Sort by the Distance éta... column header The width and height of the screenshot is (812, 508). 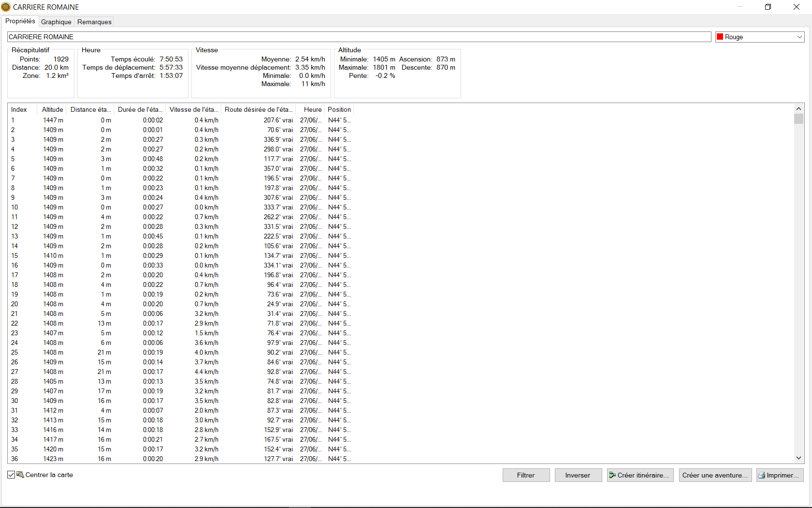90,109
